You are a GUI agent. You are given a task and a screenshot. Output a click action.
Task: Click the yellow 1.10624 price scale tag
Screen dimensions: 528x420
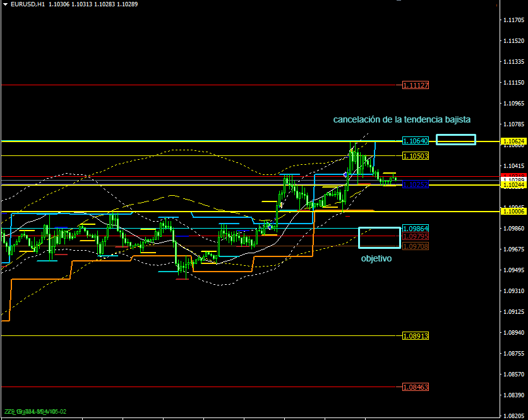(x=513, y=141)
